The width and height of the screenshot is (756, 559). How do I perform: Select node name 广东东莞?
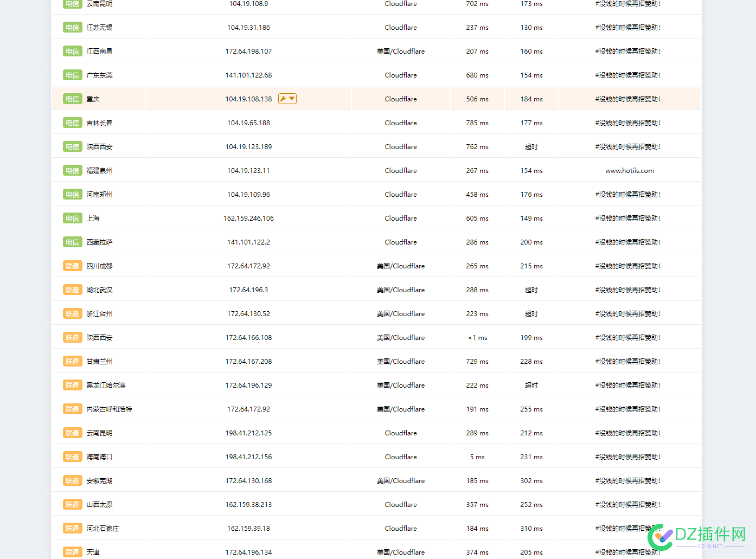(x=100, y=75)
